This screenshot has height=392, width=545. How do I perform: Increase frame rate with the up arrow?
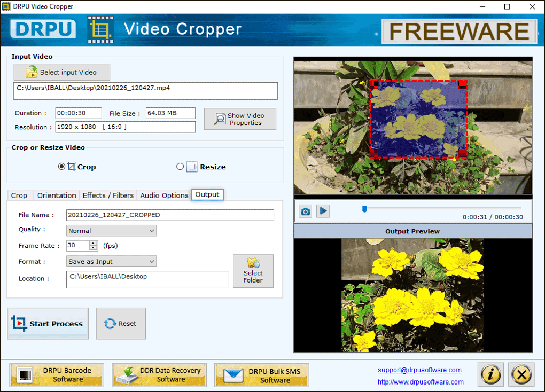tap(93, 243)
